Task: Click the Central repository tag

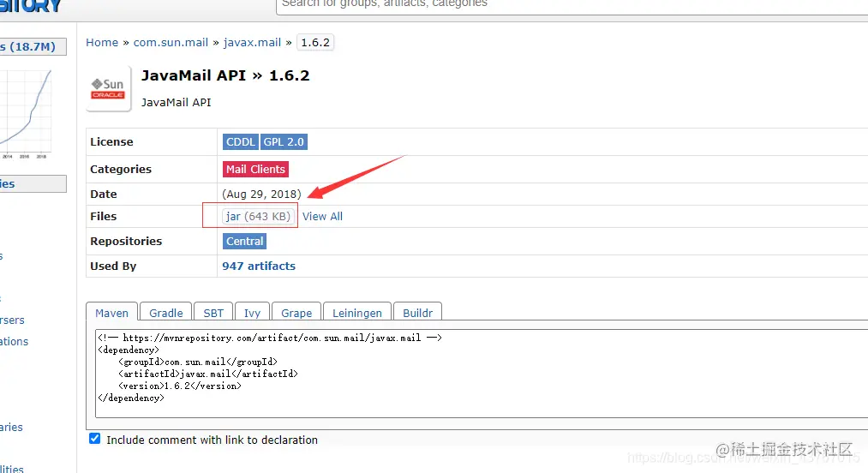Action: click(x=245, y=242)
